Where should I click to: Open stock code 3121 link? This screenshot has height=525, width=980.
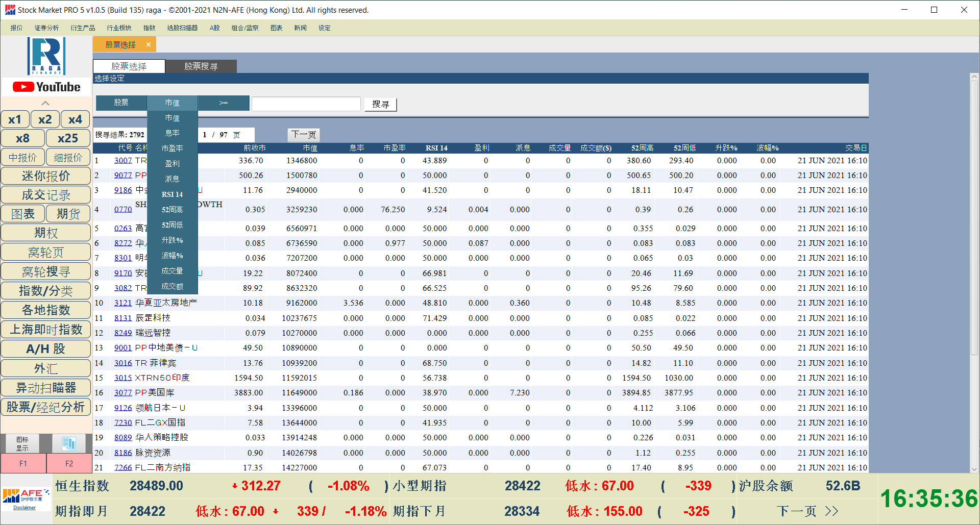pyautogui.click(x=123, y=303)
